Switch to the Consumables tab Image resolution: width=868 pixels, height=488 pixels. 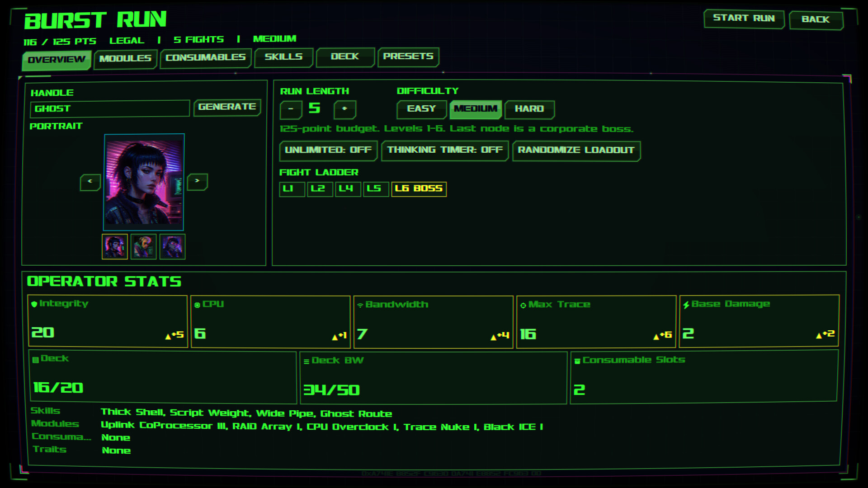pos(206,58)
